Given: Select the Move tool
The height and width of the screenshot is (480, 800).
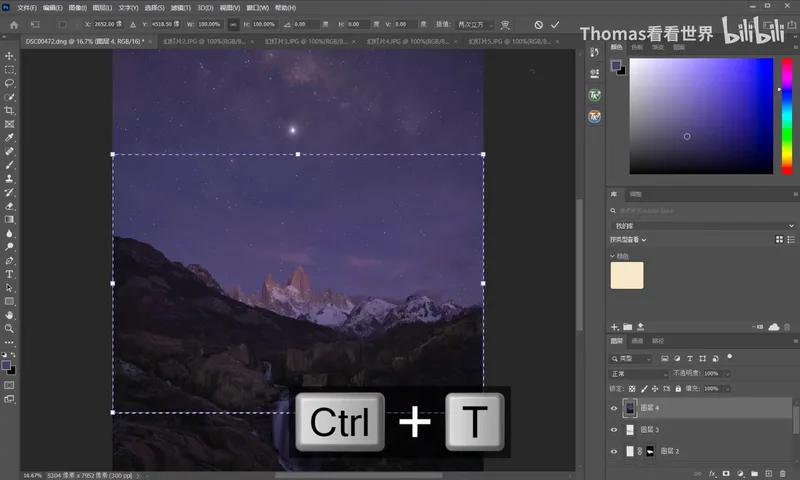Looking at the screenshot, I should coord(9,56).
